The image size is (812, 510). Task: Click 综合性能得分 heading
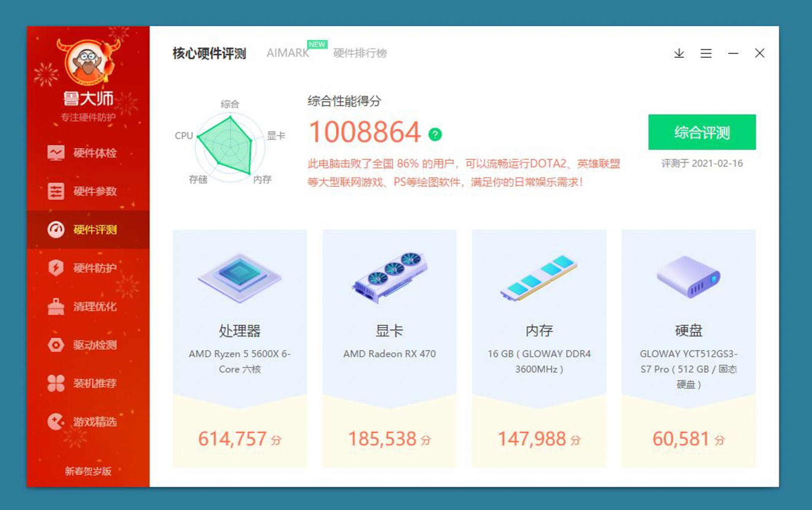point(344,101)
